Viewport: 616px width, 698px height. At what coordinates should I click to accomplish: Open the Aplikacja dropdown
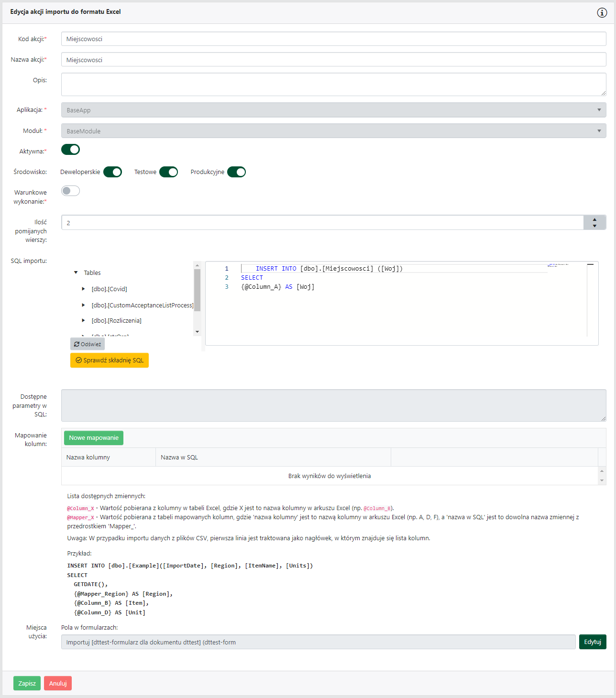point(333,110)
